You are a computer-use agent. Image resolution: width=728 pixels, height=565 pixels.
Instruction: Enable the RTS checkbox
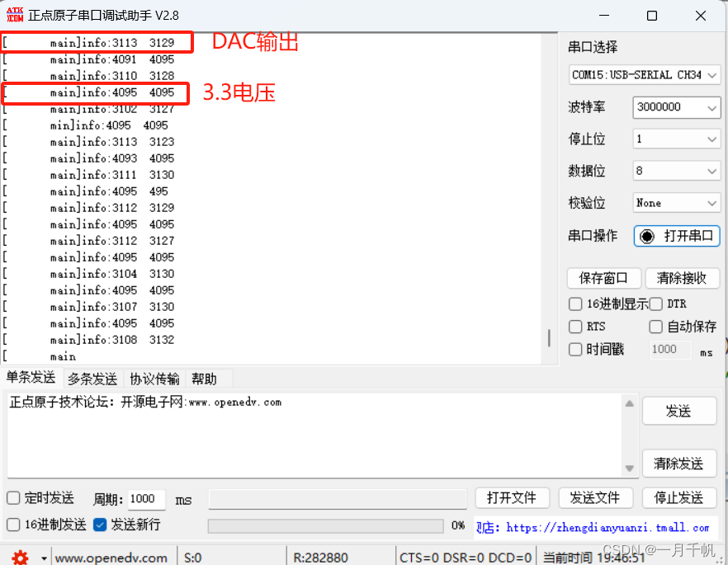(x=575, y=327)
